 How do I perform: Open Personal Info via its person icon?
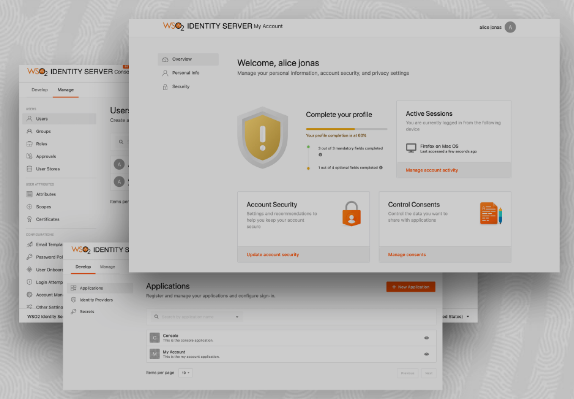165,73
